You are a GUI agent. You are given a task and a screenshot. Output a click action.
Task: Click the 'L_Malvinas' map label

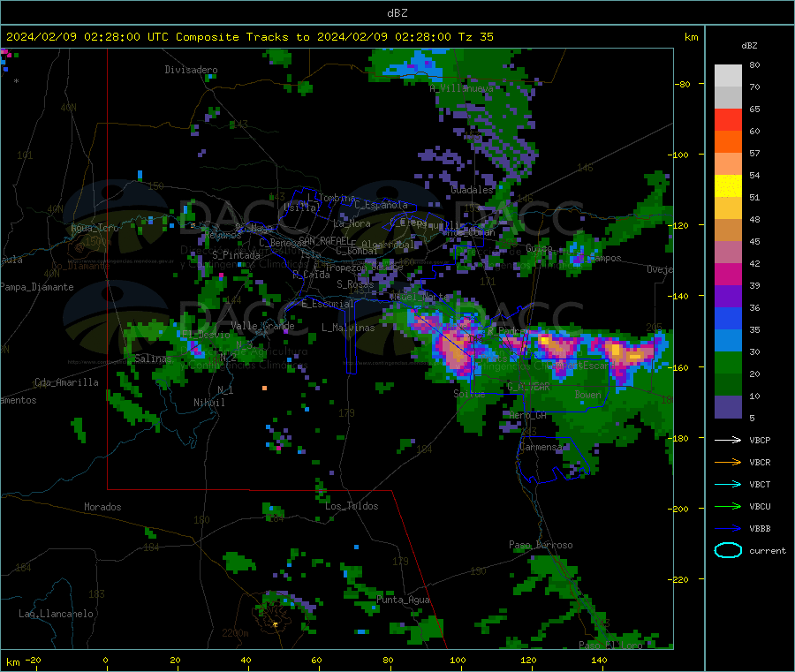click(x=348, y=328)
